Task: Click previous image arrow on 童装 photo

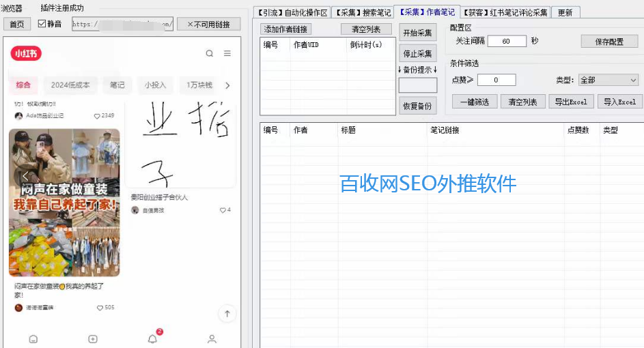Action: pos(25,177)
